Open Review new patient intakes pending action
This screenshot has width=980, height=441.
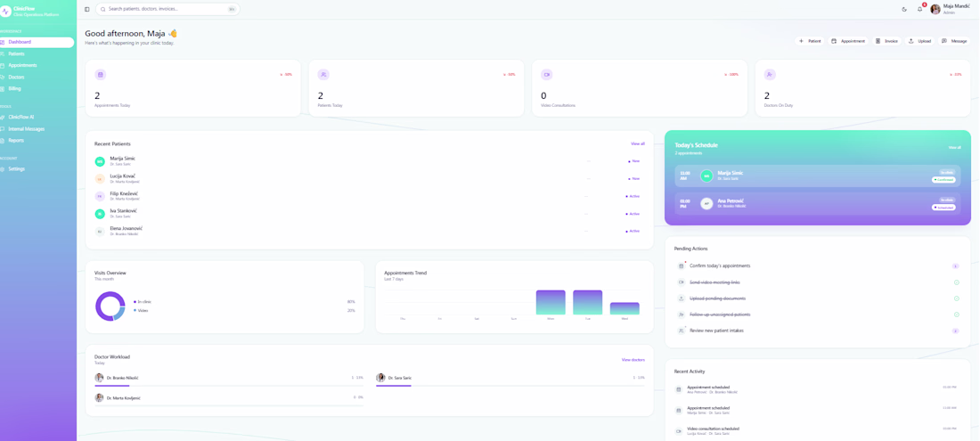click(818, 331)
